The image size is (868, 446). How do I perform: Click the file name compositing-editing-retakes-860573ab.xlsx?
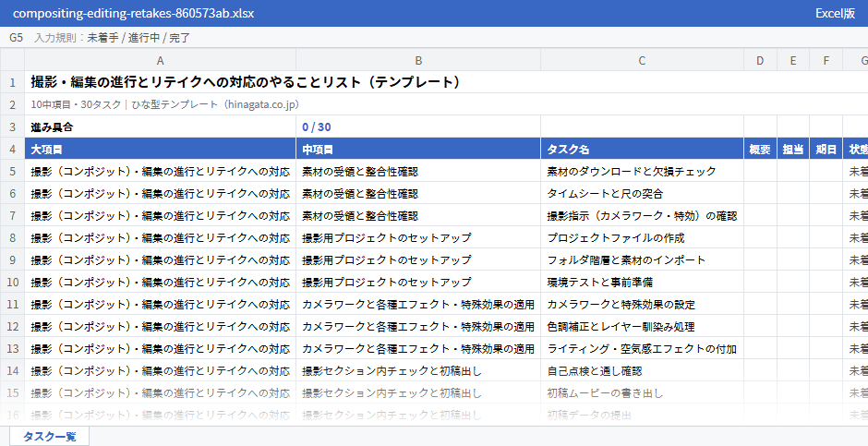point(133,13)
